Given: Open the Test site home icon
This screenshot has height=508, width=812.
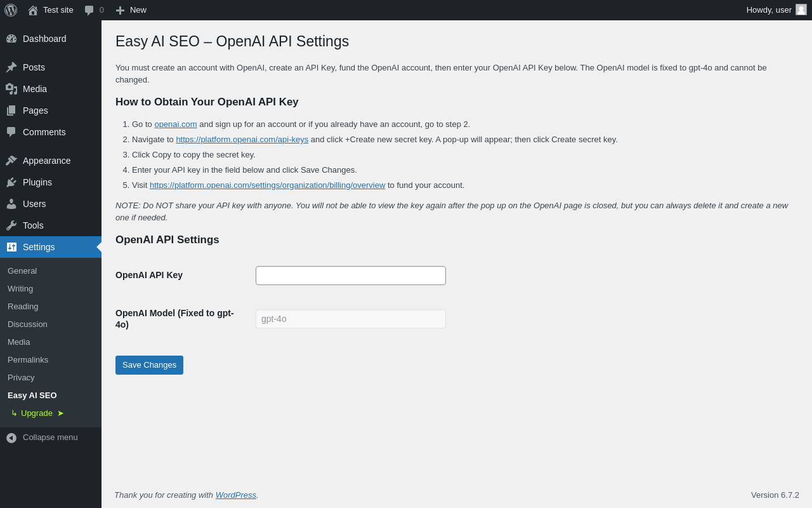Looking at the screenshot, I should (33, 10).
